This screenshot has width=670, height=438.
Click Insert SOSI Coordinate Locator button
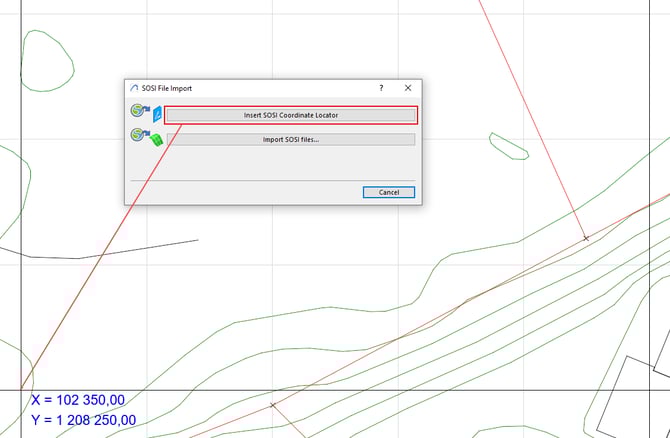pyautogui.click(x=290, y=115)
